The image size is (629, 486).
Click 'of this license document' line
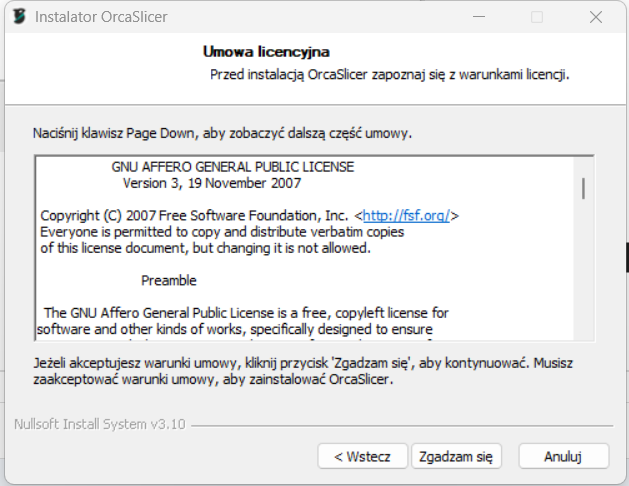coord(205,248)
